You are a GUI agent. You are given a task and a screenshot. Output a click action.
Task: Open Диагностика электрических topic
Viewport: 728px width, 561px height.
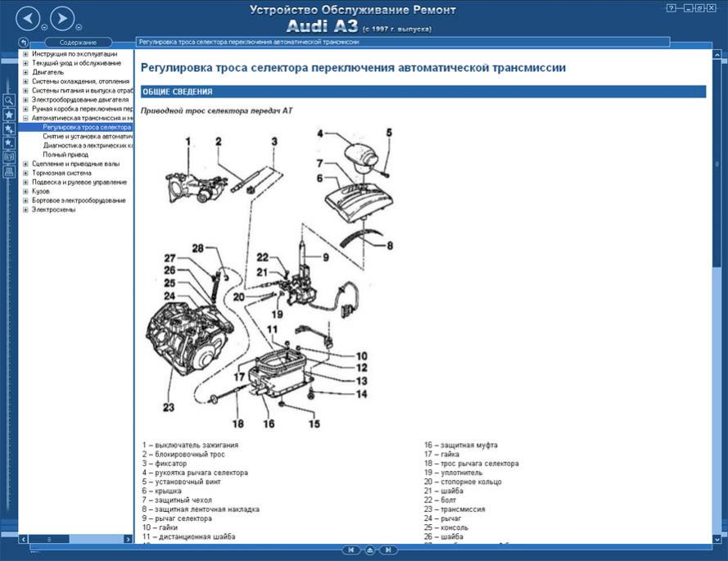point(88,145)
